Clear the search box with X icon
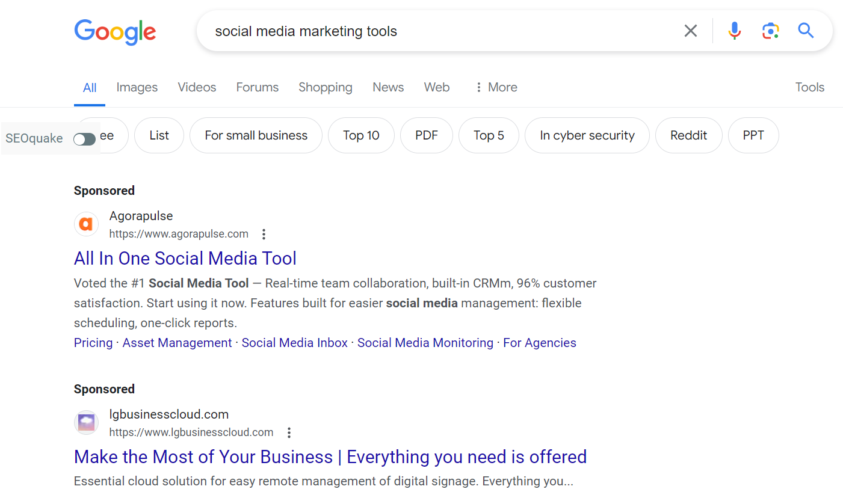 coord(691,31)
